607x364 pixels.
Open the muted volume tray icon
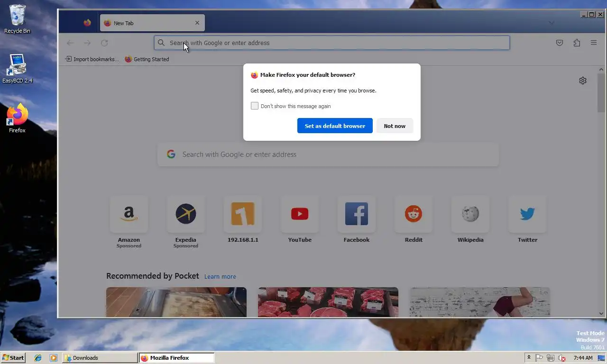pyautogui.click(x=562, y=358)
